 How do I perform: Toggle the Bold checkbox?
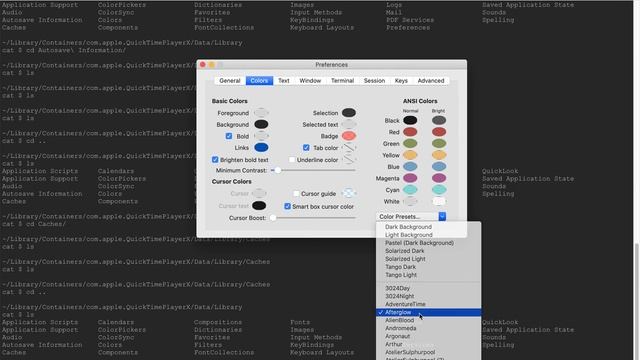pyautogui.click(x=229, y=136)
